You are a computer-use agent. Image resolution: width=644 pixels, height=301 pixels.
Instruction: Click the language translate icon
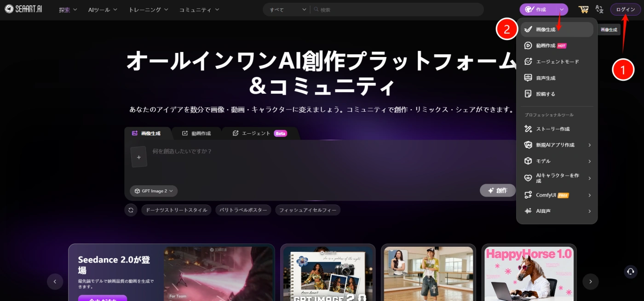click(599, 9)
